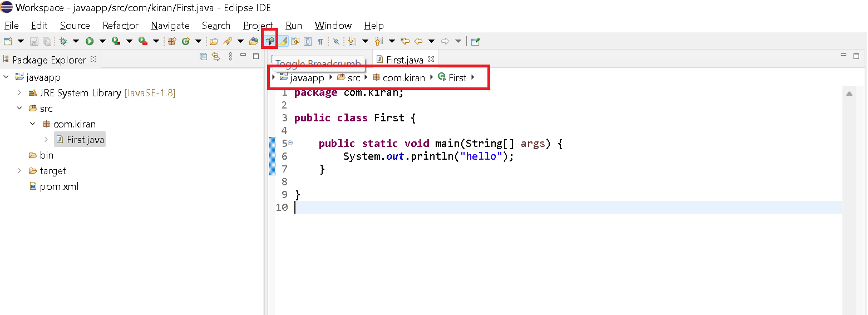Screen dimensions: 868x315
Task: Place cursor on empty line 10
Action: [x=568, y=207]
